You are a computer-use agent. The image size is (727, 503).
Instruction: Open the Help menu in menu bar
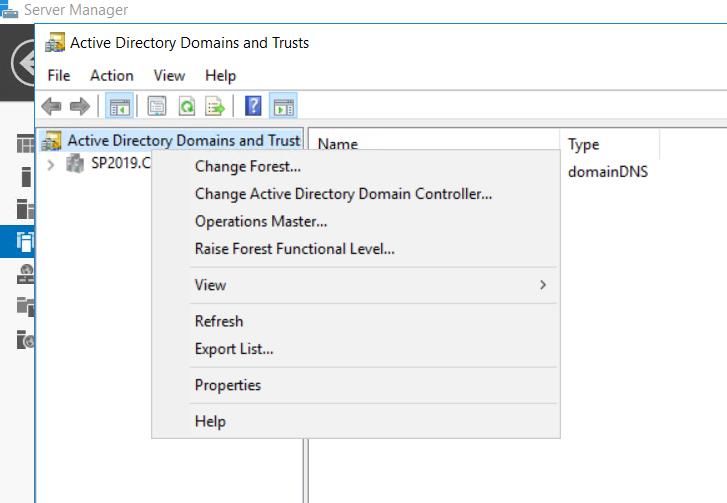click(x=220, y=75)
